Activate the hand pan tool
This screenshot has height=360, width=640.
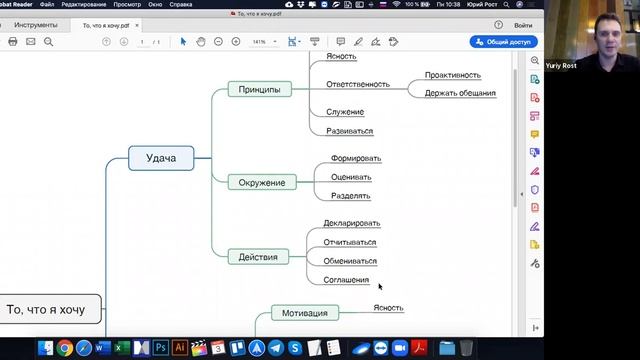(201, 42)
